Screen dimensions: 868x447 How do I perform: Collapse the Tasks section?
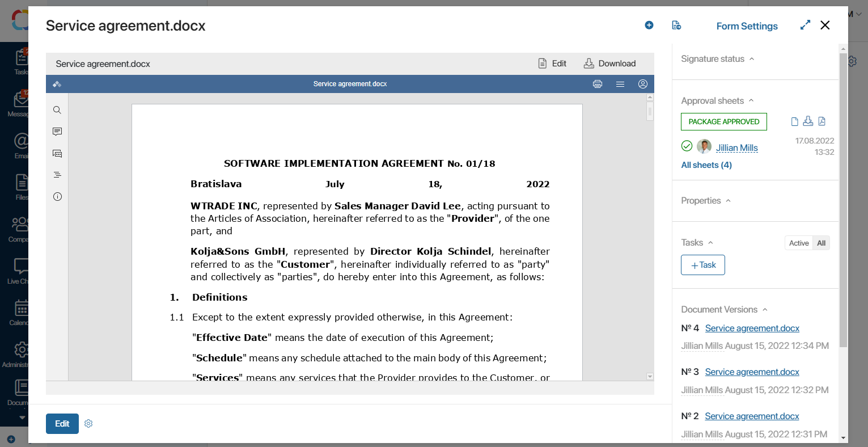[x=710, y=243]
